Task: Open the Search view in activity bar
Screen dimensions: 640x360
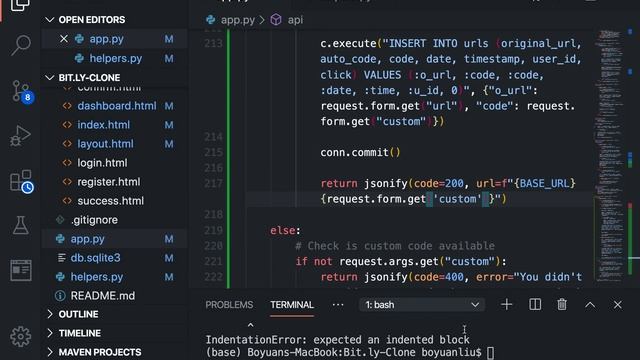Action: click(x=20, y=45)
